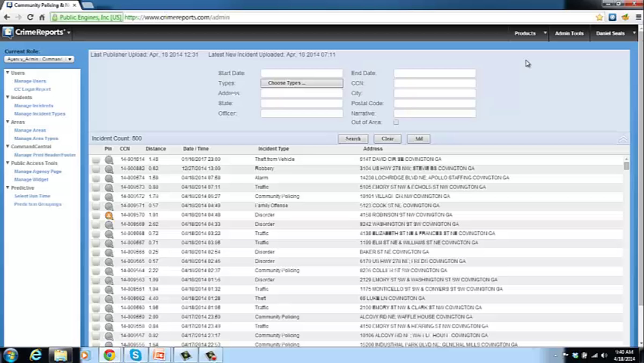Check the row checkbox for incident 14-001814
The height and width of the screenshot is (363, 644).
click(x=96, y=160)
